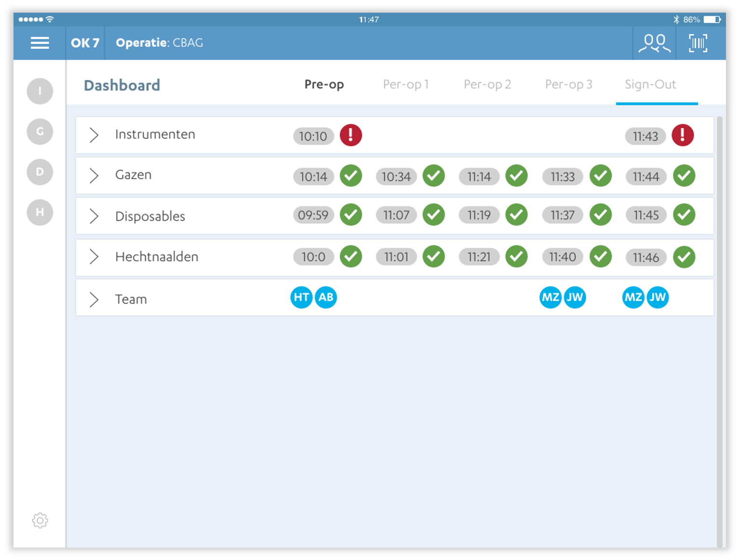Select the I circle in left sidebar
Screen dimensions: 739x560
40,91
